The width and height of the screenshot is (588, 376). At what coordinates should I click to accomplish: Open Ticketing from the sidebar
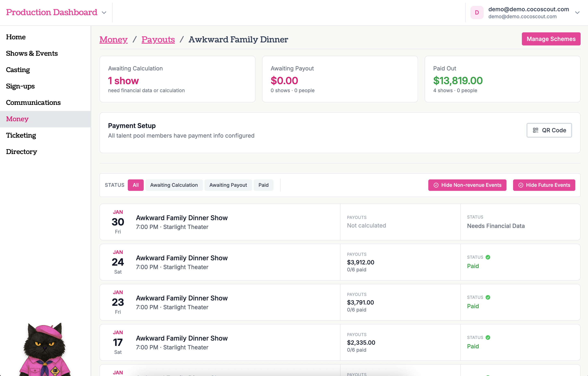pyautogui.click(x=21, y=135)
